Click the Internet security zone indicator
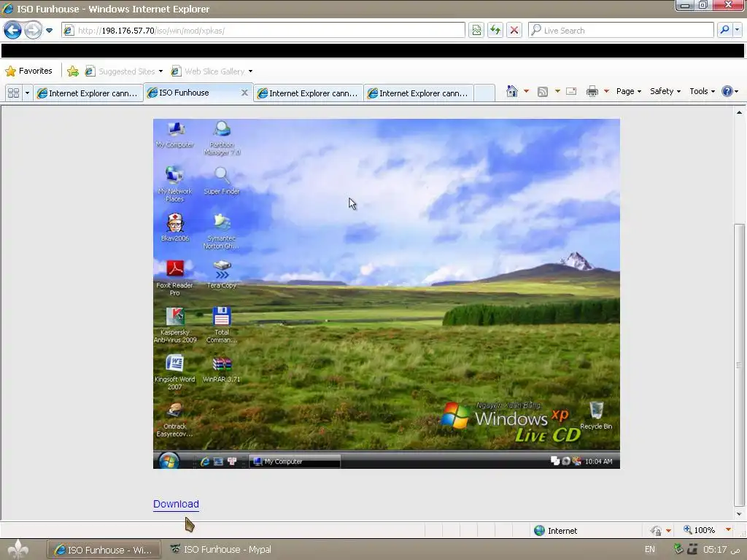Image resolution: width=747 pixels, height=560 pixels. point(555,531)
